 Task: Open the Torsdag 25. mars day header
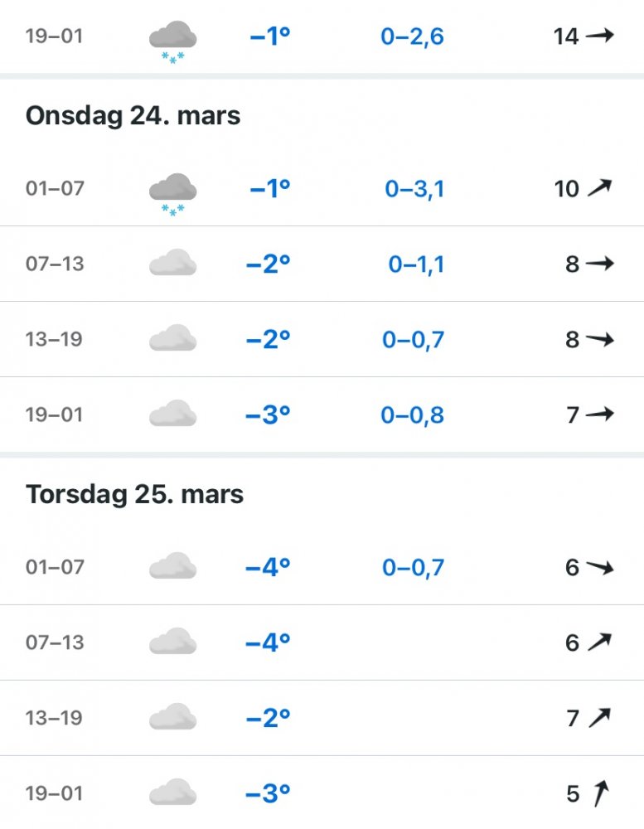135,495
